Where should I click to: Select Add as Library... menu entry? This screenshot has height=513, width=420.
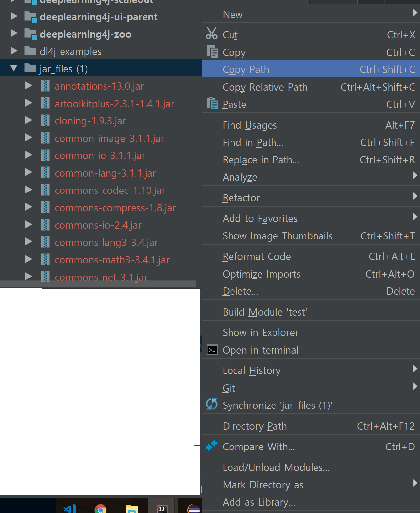[x=259, y=502]
